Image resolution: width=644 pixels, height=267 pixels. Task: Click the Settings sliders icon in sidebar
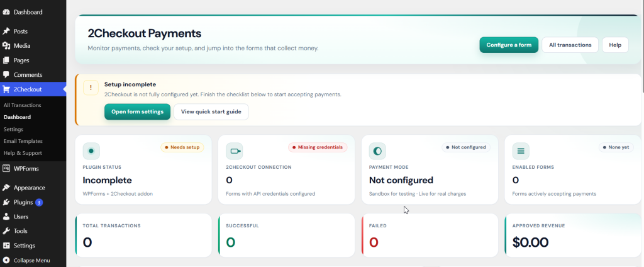click(6, 246)
